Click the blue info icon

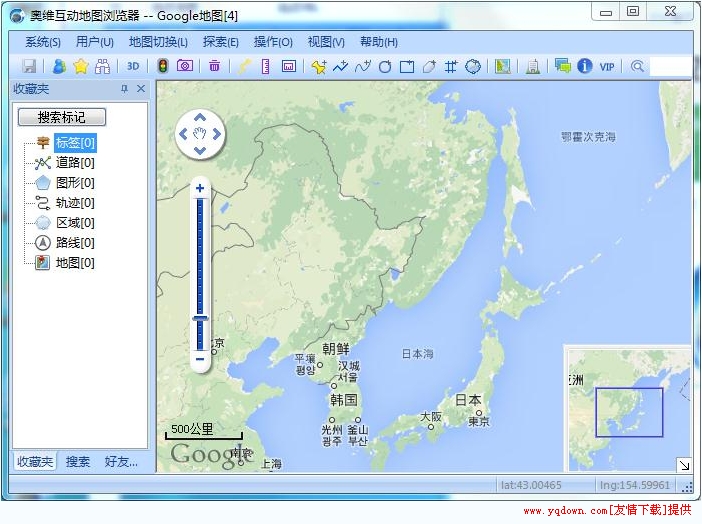coord(585,66)
